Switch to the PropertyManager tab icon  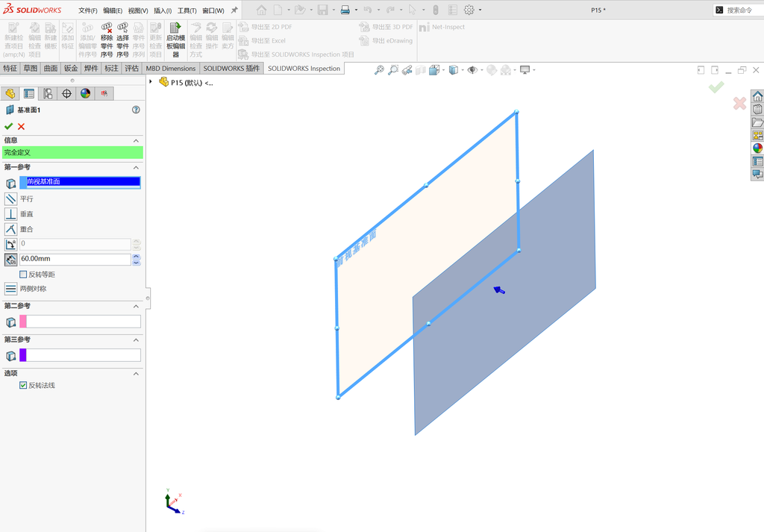29,93
